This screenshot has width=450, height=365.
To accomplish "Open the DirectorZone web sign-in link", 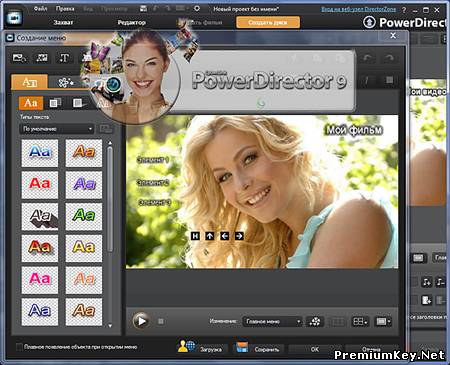I will pyautogui.click(x=358, y=9).
